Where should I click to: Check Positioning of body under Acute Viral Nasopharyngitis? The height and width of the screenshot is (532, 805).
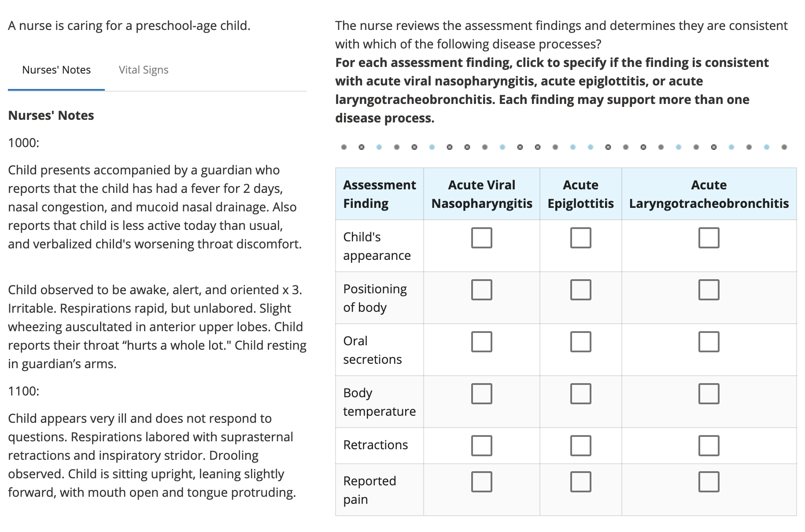click(481, 290)
